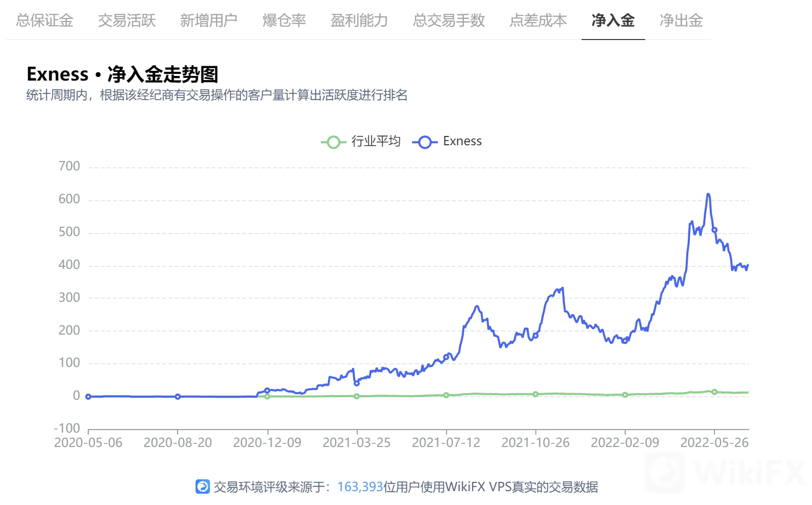Go to the 爆仓率 tab

coord(284,21)
